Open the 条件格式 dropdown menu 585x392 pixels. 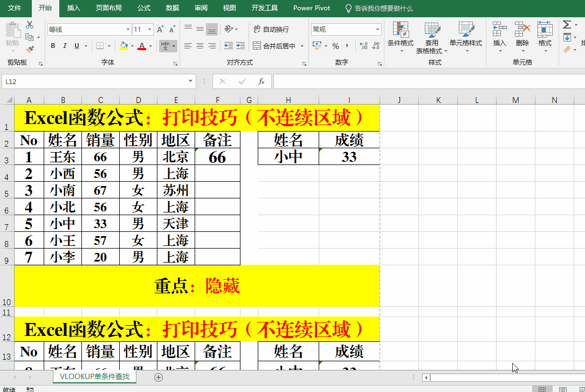401,38
